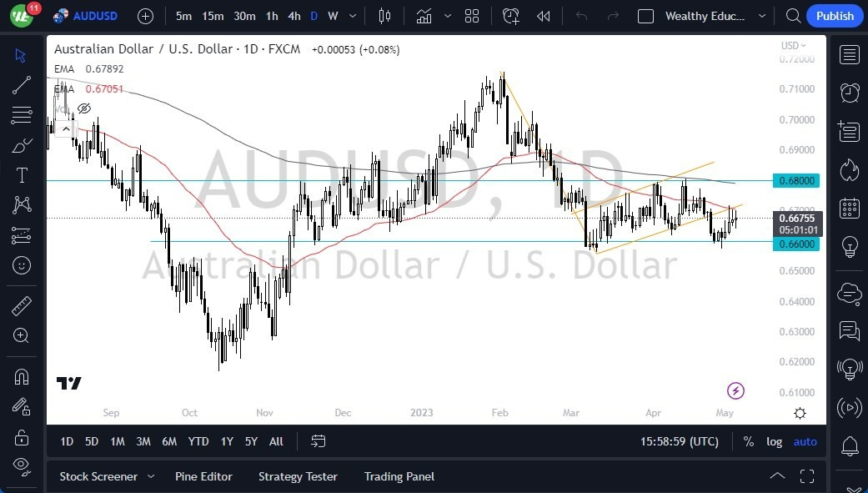Image resolution: width=868 pixels, height=493 pixels.
Task: Toggle logarithmic price scale
Action: (774, 441)
